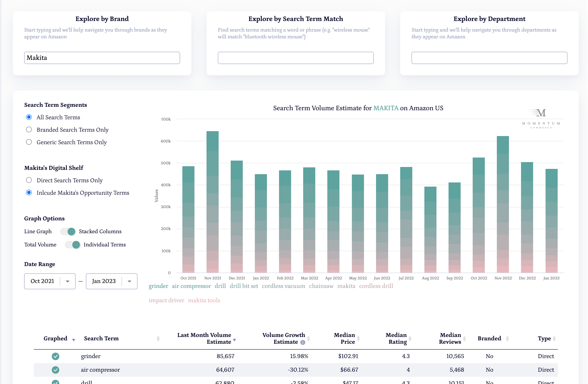588x384 pixels.
Task: Sort by Median Reviews arrows
Action: coord(464,339)
